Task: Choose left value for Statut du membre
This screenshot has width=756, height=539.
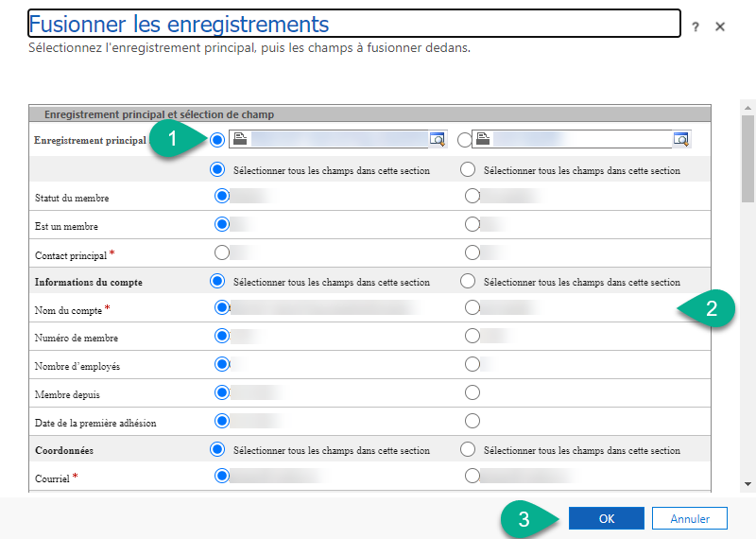Action: pos(222,196)
